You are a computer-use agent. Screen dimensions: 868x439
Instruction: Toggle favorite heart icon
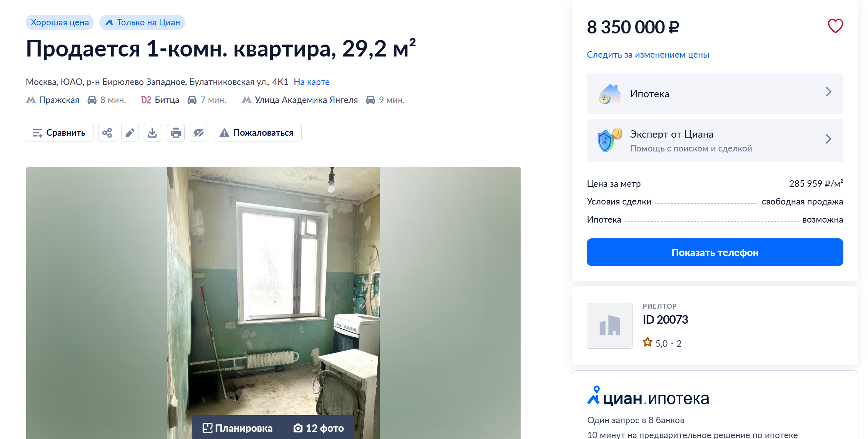pyautogui.click(x=835, y=26)
